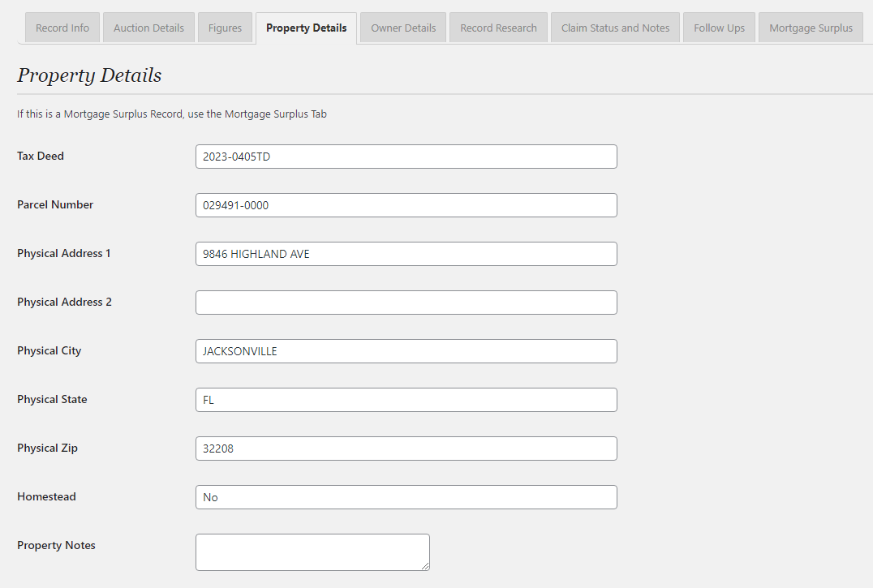This screenshot has height=588, width=873.
Task: Click the Homestead field showing No
Action: pos(406,497)
